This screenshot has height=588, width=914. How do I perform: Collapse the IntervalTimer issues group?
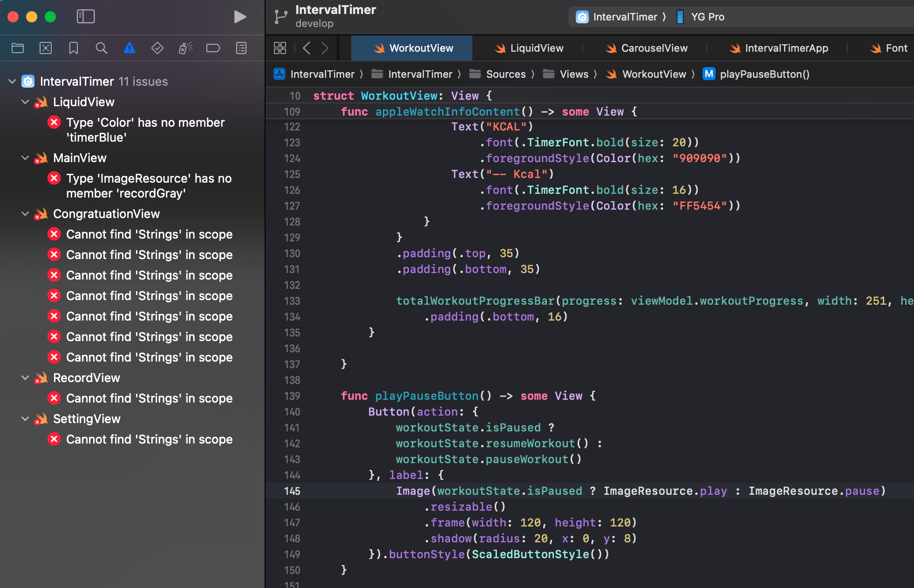12,82
